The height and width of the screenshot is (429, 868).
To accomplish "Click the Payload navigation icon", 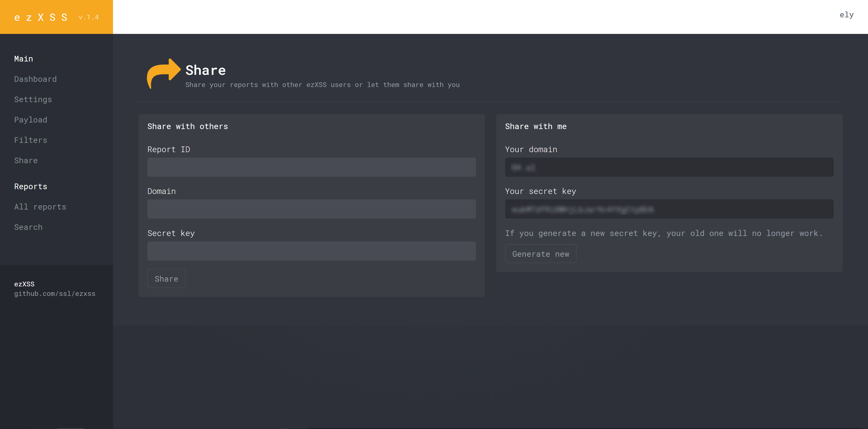I will point(31,120).
